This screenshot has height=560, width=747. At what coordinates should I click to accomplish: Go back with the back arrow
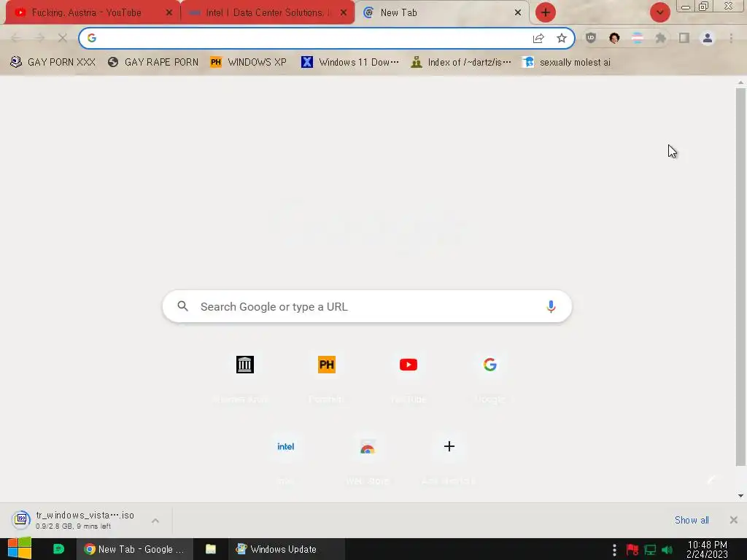click(x=16, y=38)
